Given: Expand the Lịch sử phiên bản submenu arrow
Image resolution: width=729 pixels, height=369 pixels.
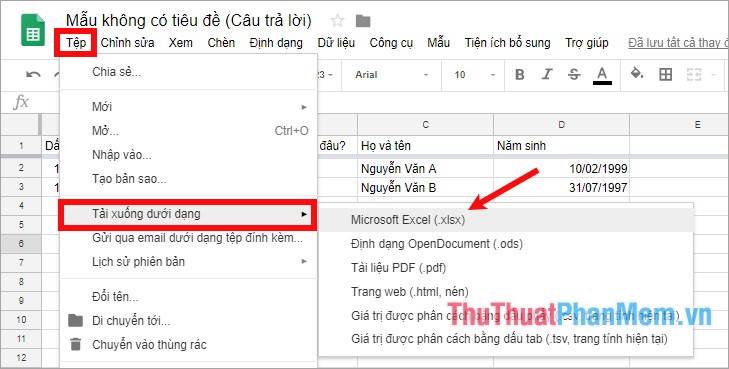Looking at the screenshot, I should pos(304,262).
